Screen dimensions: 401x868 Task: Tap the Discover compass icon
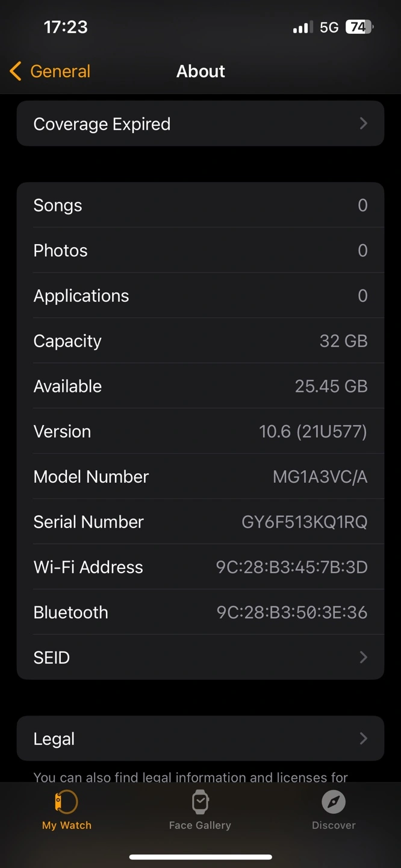pos(334,802)
